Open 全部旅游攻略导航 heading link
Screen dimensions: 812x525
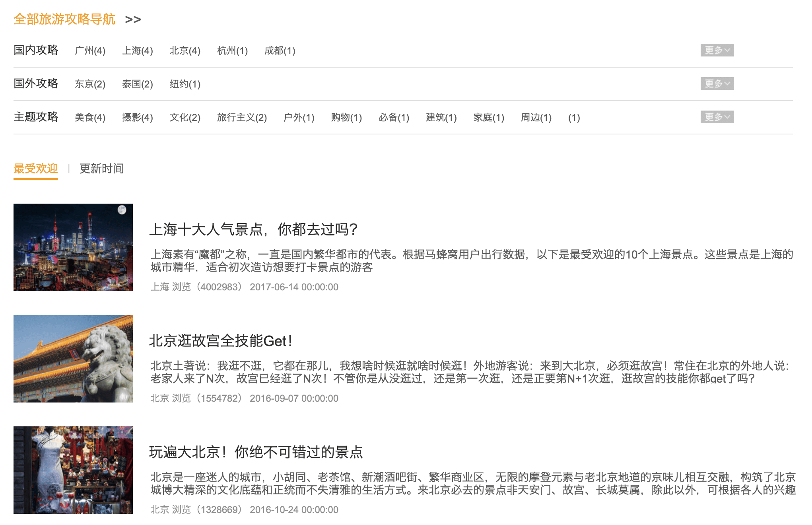pos(64,19)
